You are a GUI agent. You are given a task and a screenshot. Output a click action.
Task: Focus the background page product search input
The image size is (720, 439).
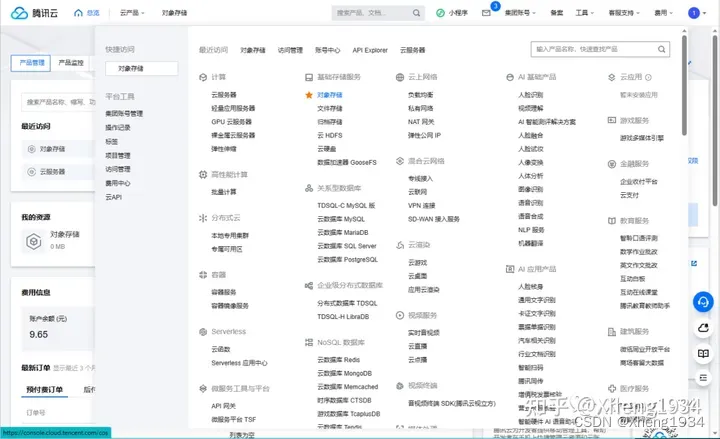(x=58, y=102)
